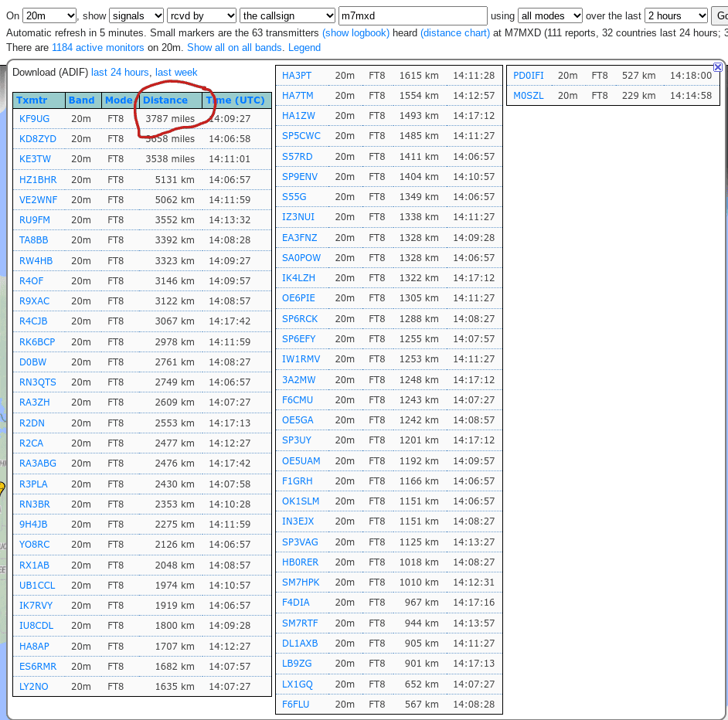Open the 20m band dropdown

click(49, 15)
